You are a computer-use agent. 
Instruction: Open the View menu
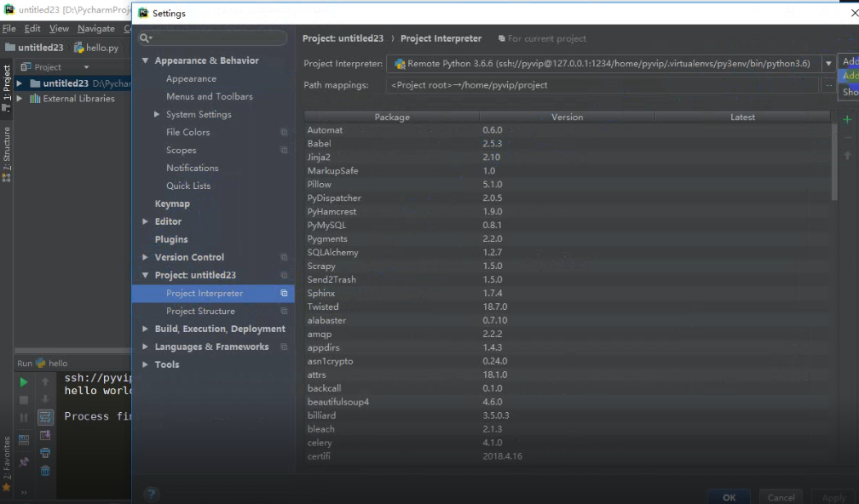click(x=59, y=28)
